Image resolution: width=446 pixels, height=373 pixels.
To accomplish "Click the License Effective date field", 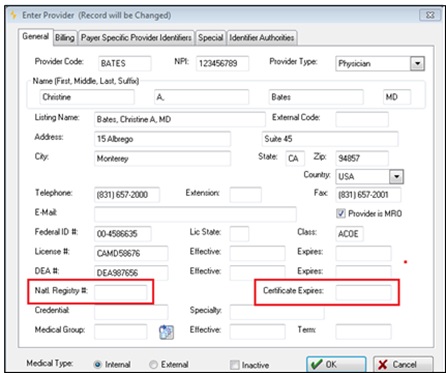I will tap(257, 253).
